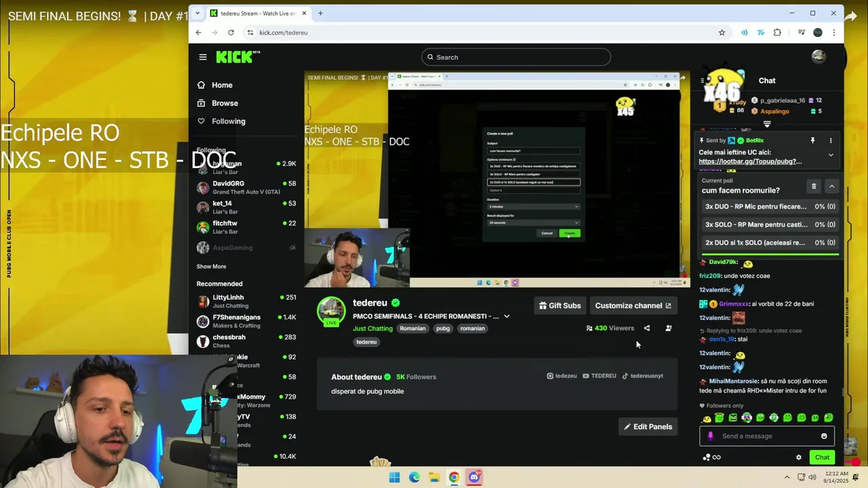This screenshot has height=488, width=868.
Task: Click the site info icon beside the URL
Action: point(250,33)
